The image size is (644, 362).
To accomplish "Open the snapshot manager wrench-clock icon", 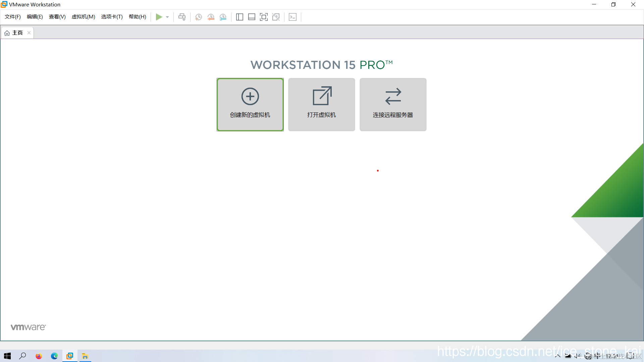I will 223,17.
